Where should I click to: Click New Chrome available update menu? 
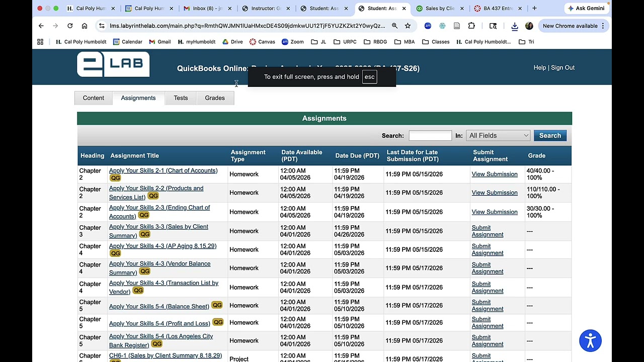point(574,26)
